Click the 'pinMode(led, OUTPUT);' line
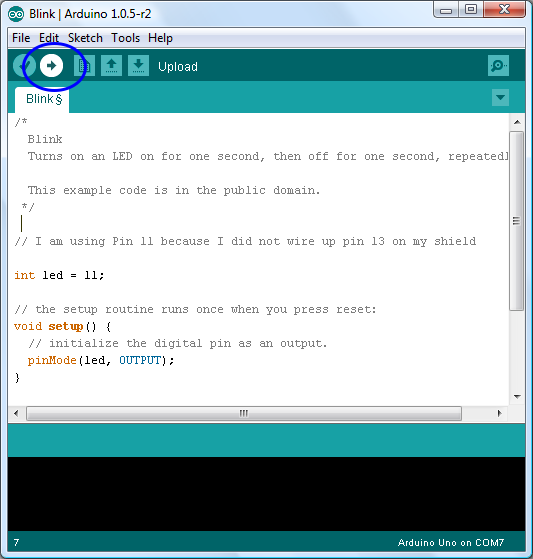 [x=101, y=360]
